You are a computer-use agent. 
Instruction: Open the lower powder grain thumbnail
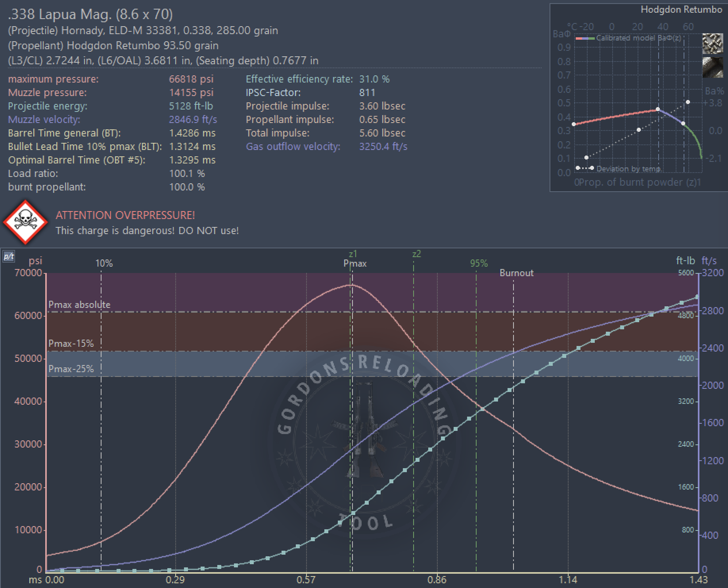(712, 67)
